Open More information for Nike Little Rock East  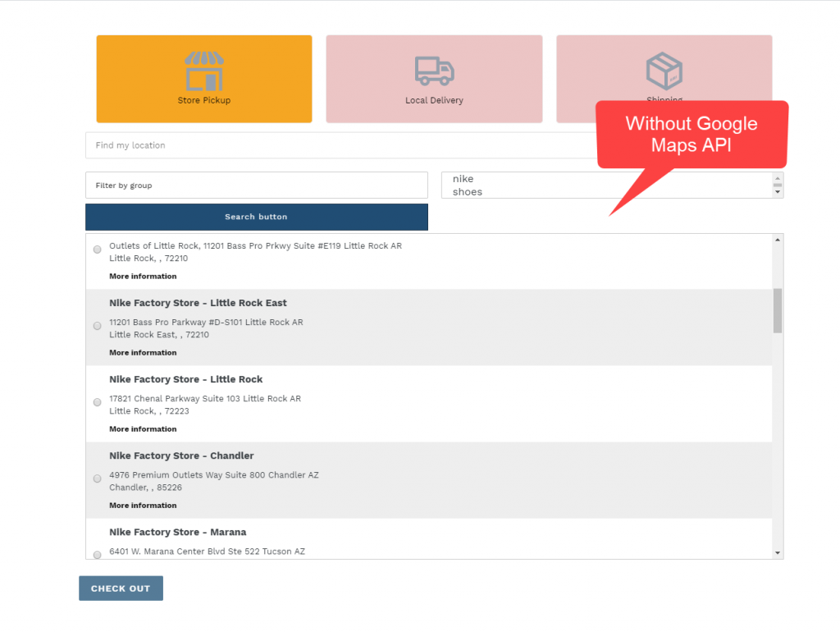[x=143, y=353]
